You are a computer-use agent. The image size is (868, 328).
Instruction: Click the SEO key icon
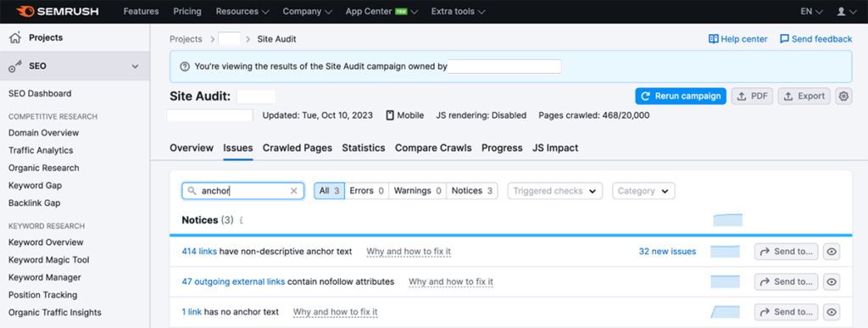[15, 66]
